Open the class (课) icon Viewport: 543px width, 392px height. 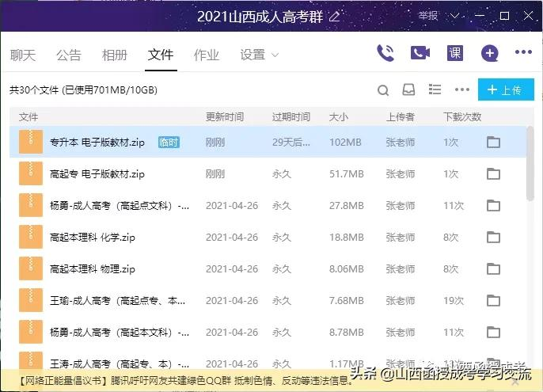click(454, 53)
